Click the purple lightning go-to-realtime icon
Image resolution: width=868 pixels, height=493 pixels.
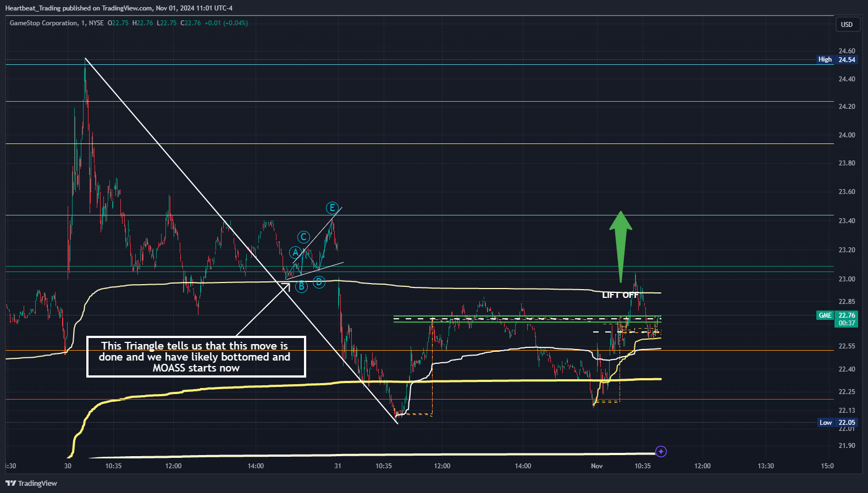(x=661, y=452)
